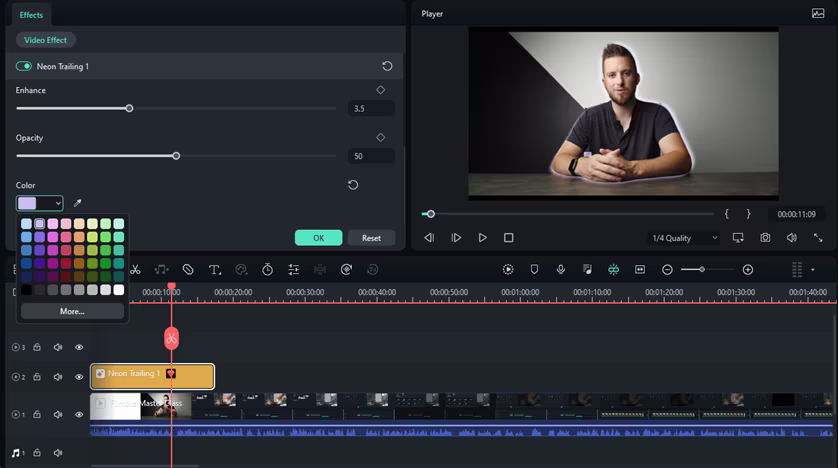Open the audio mixer note icon
The height and width of the screenshot is (468, 838).
tap(587, 270)
